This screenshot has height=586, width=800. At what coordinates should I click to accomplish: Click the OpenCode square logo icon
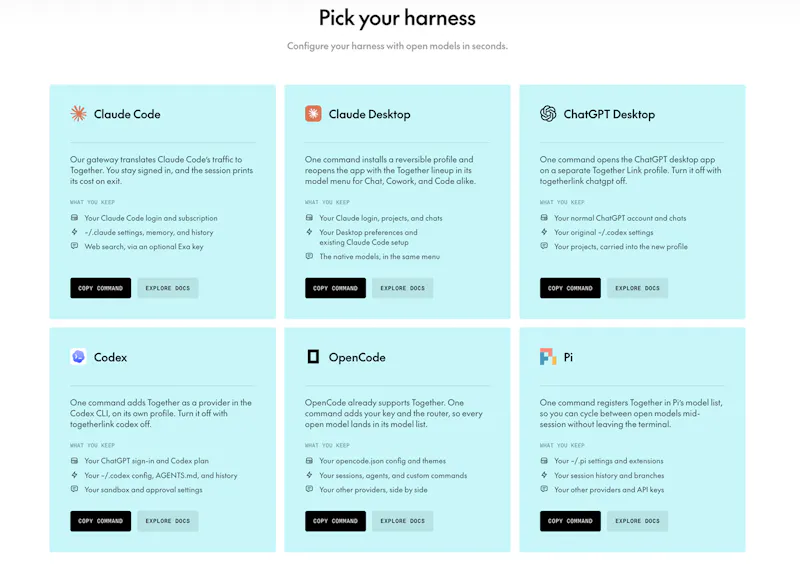(x=313, y=356)
